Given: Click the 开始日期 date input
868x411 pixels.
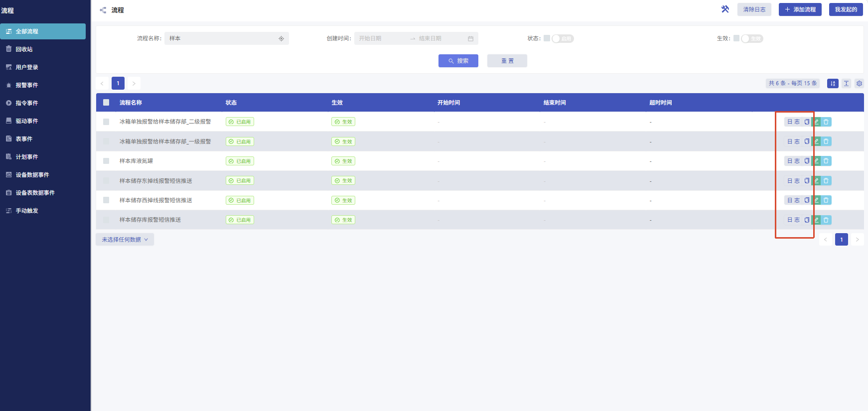Looking at the screenshot, I should (381, 38).
